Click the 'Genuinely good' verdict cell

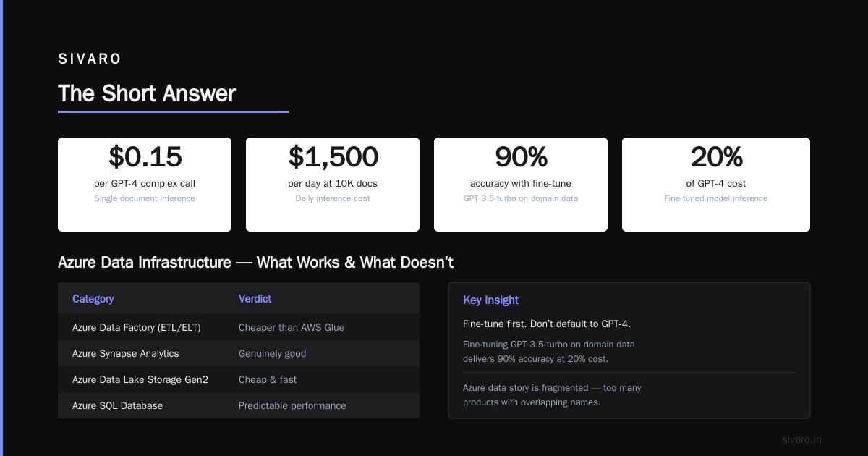(x=273, y=353)
